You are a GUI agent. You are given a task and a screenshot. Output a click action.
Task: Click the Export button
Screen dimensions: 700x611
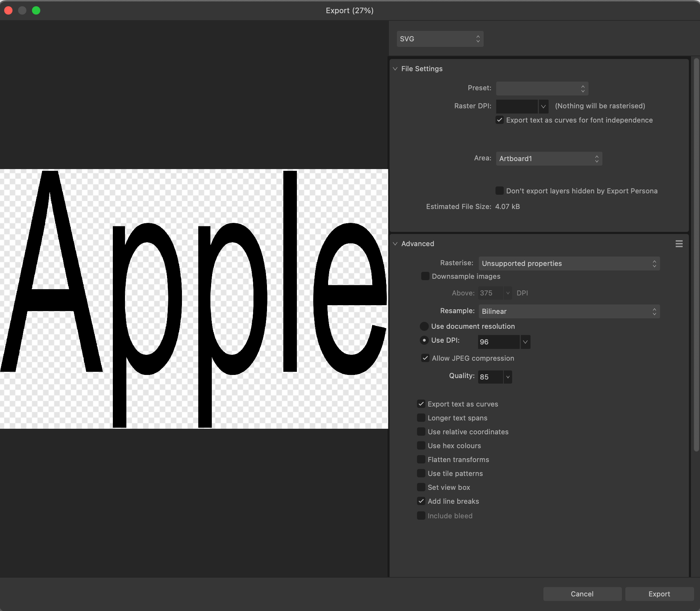[659, 594]
